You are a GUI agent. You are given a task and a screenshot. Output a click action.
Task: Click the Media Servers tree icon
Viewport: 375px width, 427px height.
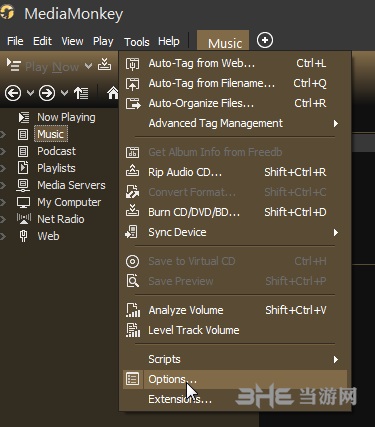coord(23,185)
